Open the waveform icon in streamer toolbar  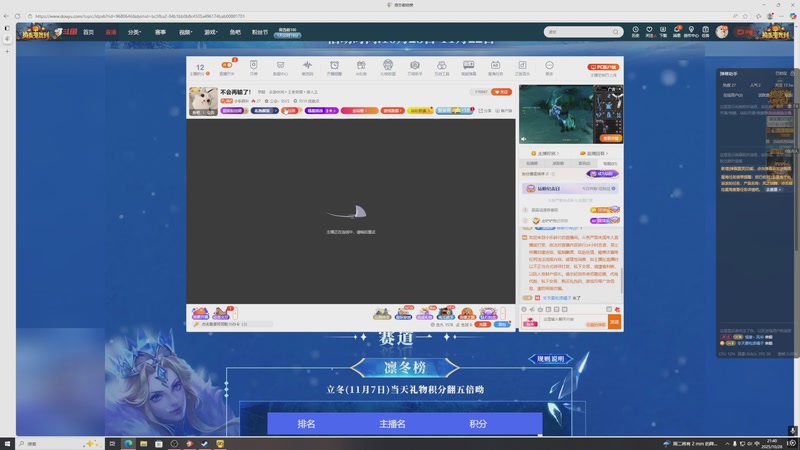307,65
